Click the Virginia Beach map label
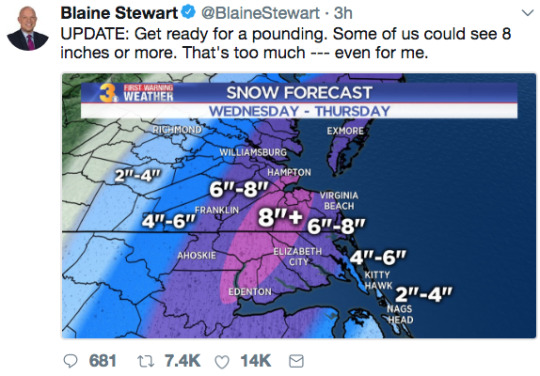Screen dimensions: 540x376 click(339, 201)
